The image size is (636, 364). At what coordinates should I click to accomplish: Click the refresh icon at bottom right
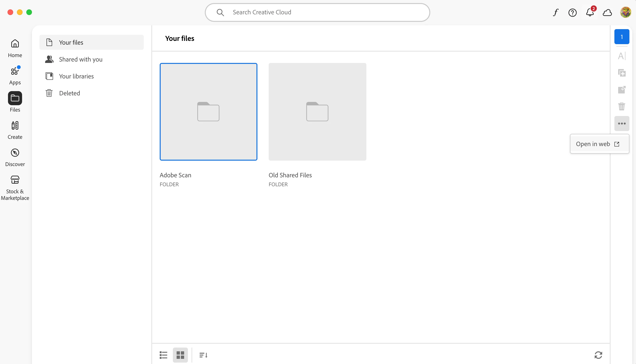598,355
